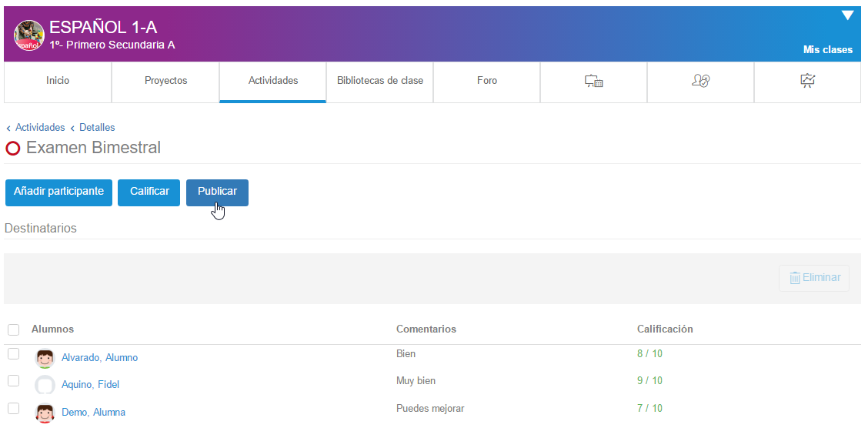This screenshot has width=868, height=428.
Task: Select all students with the header checkbox
Action: point(13,329)
